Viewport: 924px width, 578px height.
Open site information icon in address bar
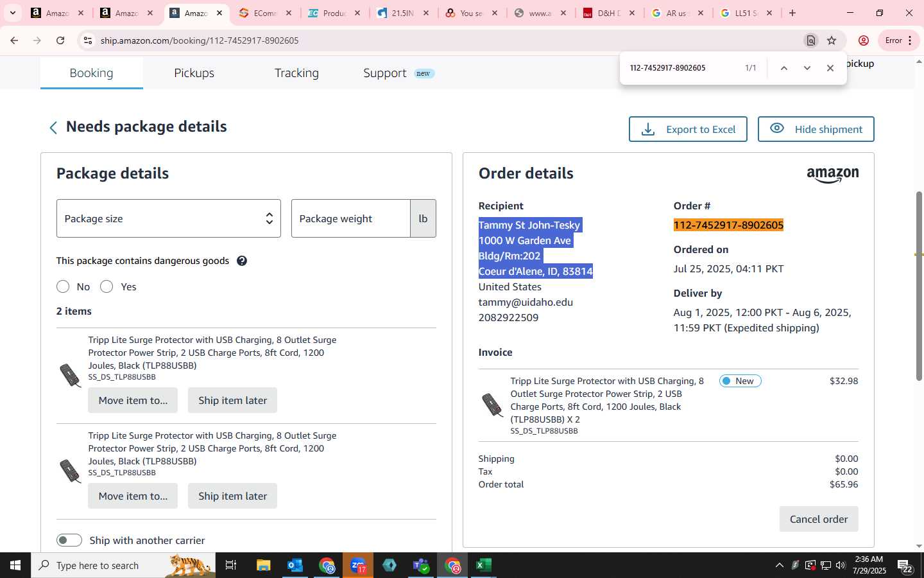pos(88,40)
